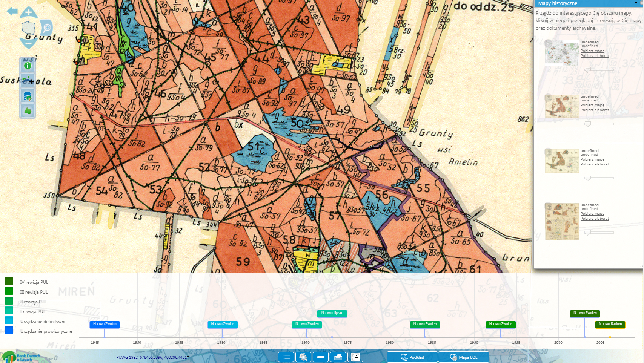Click the Urządzanie definitywne color swatch

9,320
